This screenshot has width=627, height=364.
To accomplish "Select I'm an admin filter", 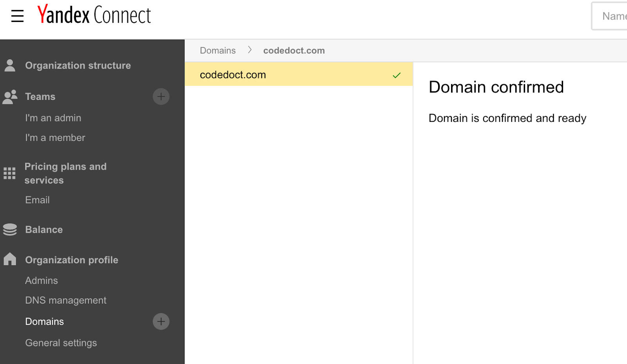I will (53, 118).
